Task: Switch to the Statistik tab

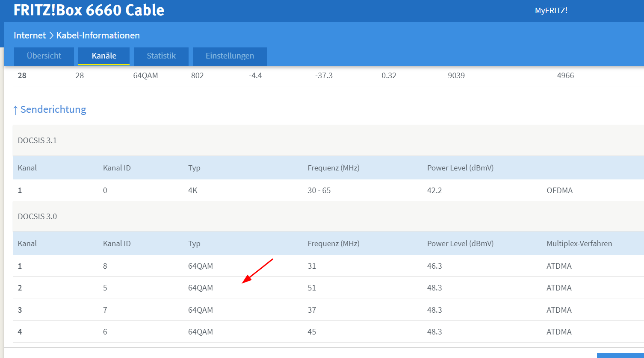Action: 161,56
